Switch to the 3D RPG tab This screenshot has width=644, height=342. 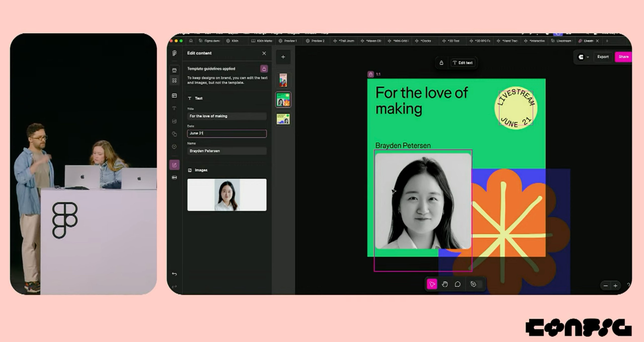480,41
